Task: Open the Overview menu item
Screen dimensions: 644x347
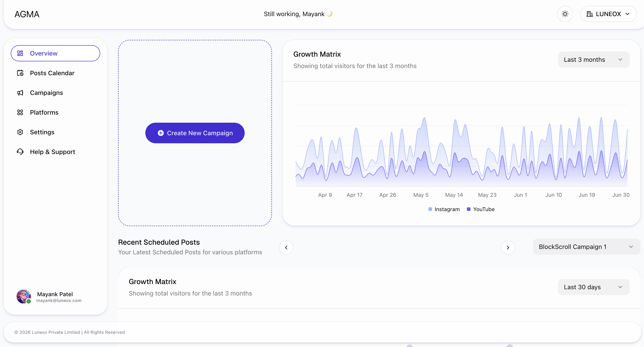Action: (x=55, y=53)
